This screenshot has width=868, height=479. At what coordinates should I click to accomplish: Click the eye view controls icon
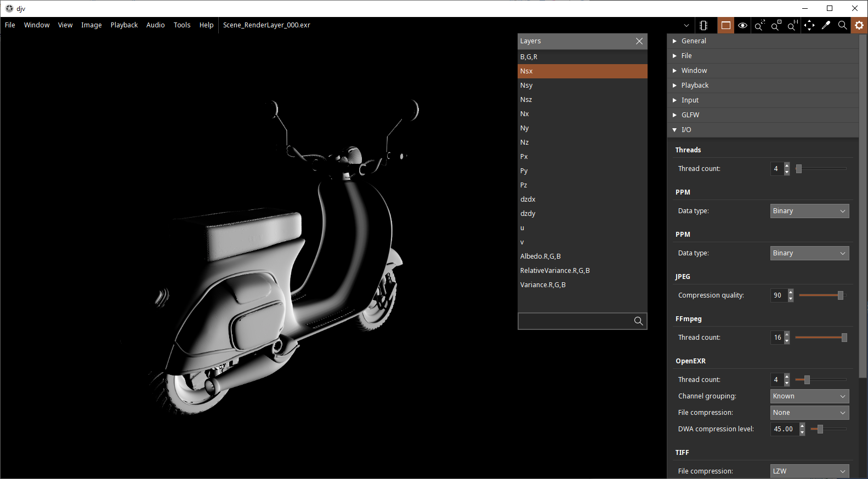(742, 25)
